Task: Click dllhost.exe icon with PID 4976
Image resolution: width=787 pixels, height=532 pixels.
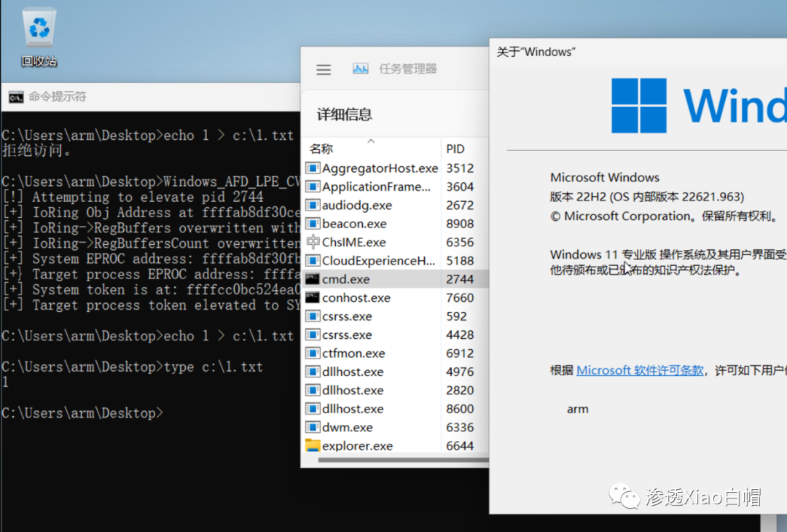Action: click(x=313, y=372)
